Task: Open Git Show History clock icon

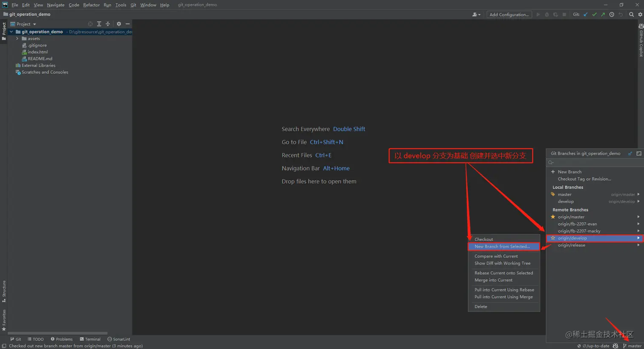Action: 612,14
